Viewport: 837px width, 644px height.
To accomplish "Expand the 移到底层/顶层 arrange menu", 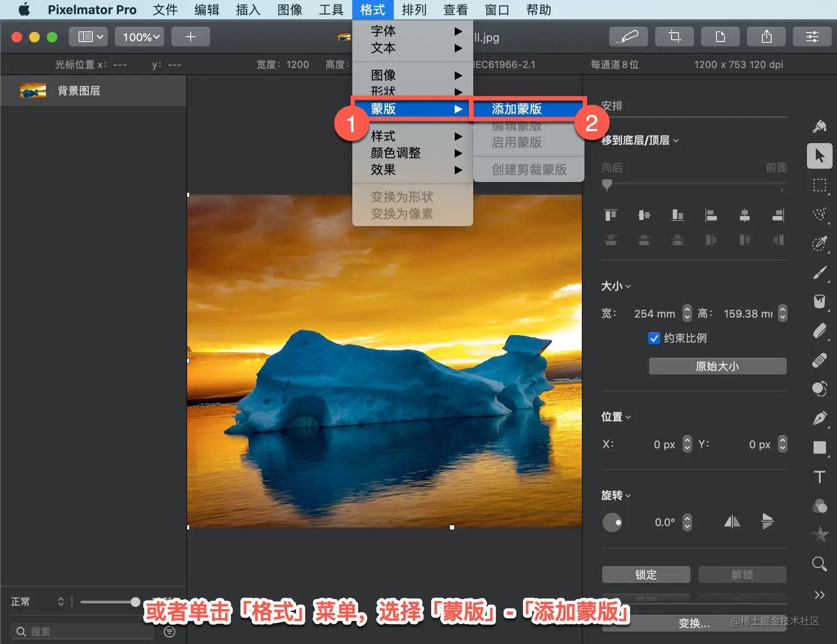I will coord(640,141).
